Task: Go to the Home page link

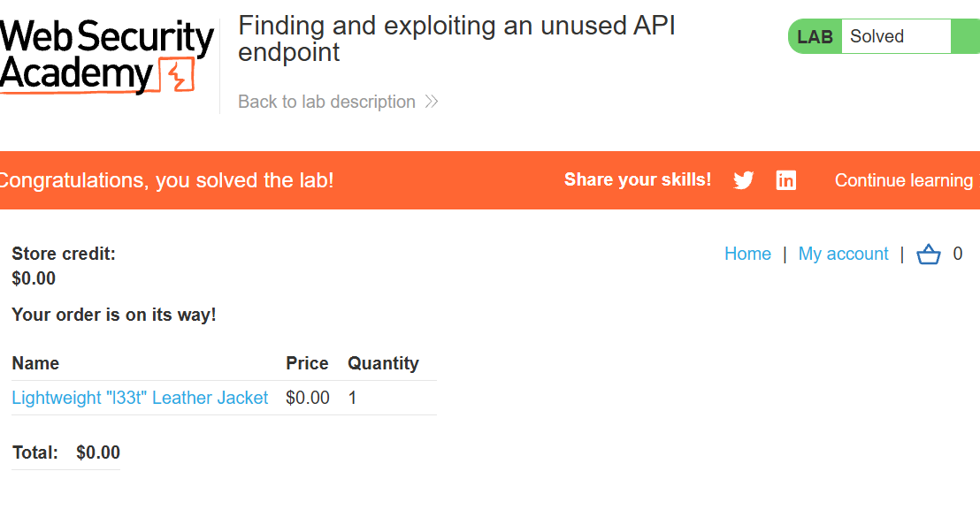Action: pyautogui.click(x=747, y=255)
